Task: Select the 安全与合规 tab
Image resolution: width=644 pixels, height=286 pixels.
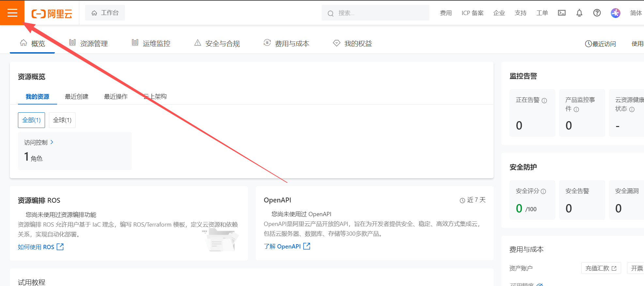Action: pos(217,43)
